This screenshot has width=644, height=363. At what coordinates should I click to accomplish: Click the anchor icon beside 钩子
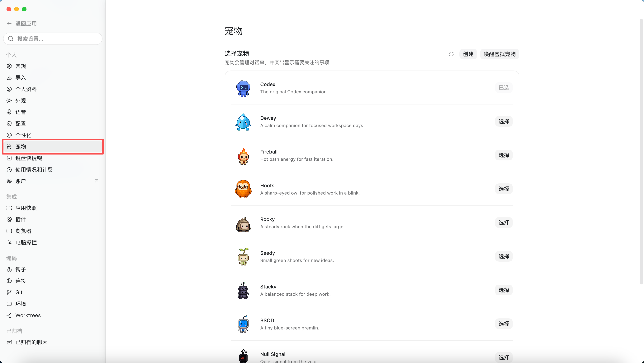(x=9, y=269)
